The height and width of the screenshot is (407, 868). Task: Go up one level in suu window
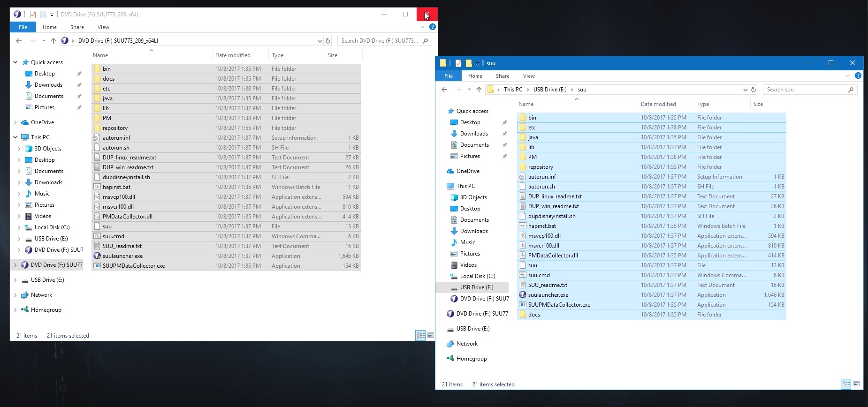pyautogui.click(x=479, y=90)
